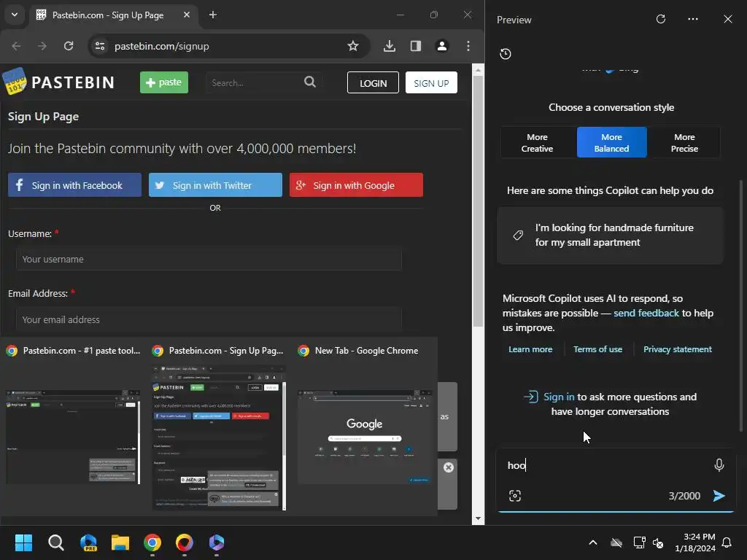Choose More Creative conversation style
This screenshot has width=747, height=560.
[537, 142]
